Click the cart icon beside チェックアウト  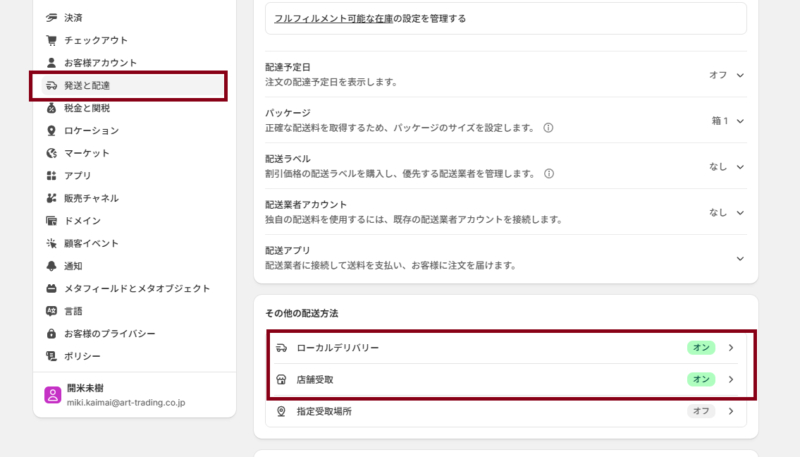[x=52, y=40]
